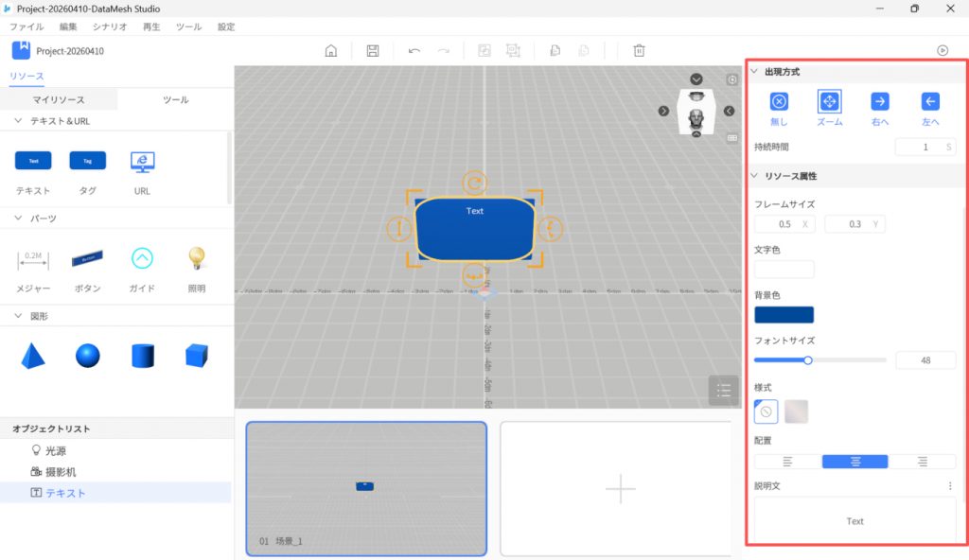Choose left text alignment under 配置
This screenshot has width=969, height=560.
pos(787,462)
